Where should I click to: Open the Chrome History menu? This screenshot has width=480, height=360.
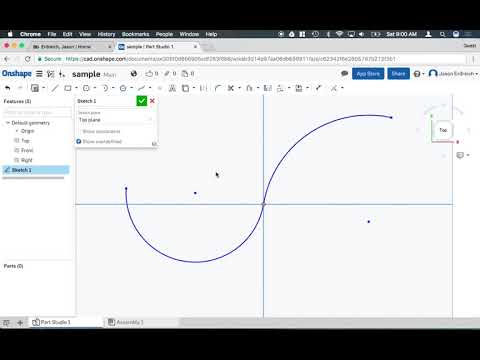106,34
